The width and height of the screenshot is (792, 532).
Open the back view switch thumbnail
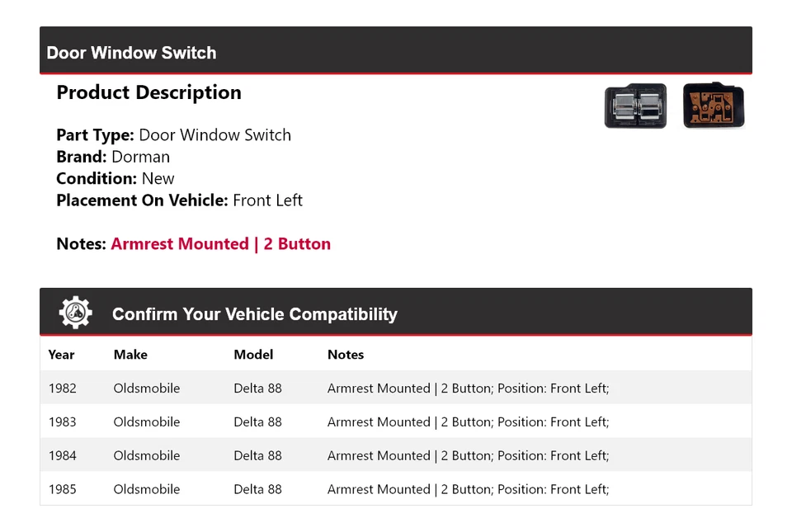click(x=714, y=106)
